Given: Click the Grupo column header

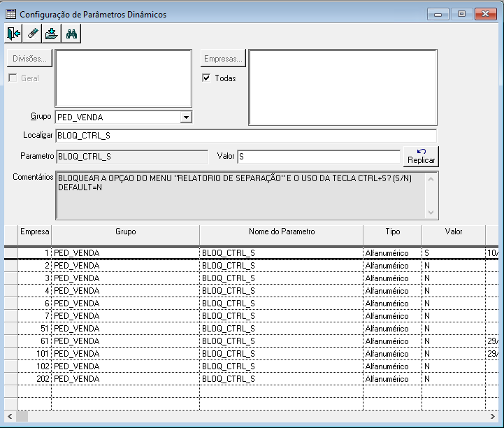Looking at the screenshot, I should pyautogui.click(x=125, y=236).
